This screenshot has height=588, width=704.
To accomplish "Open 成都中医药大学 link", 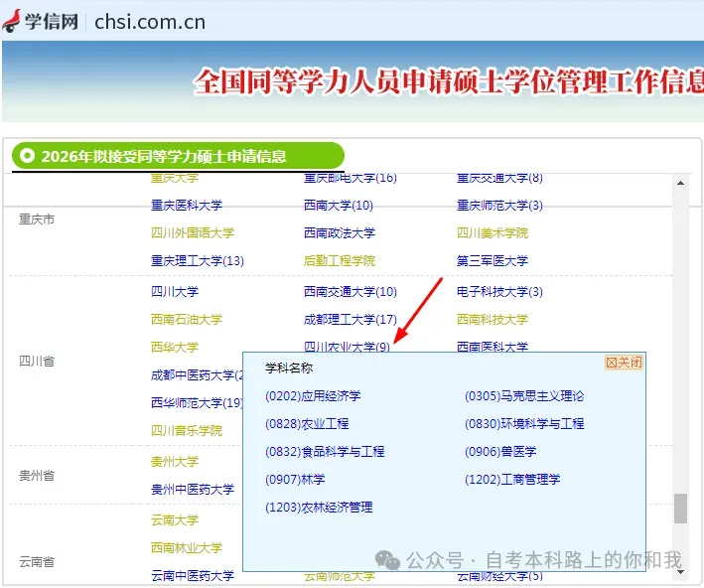I will pos(197,375).
